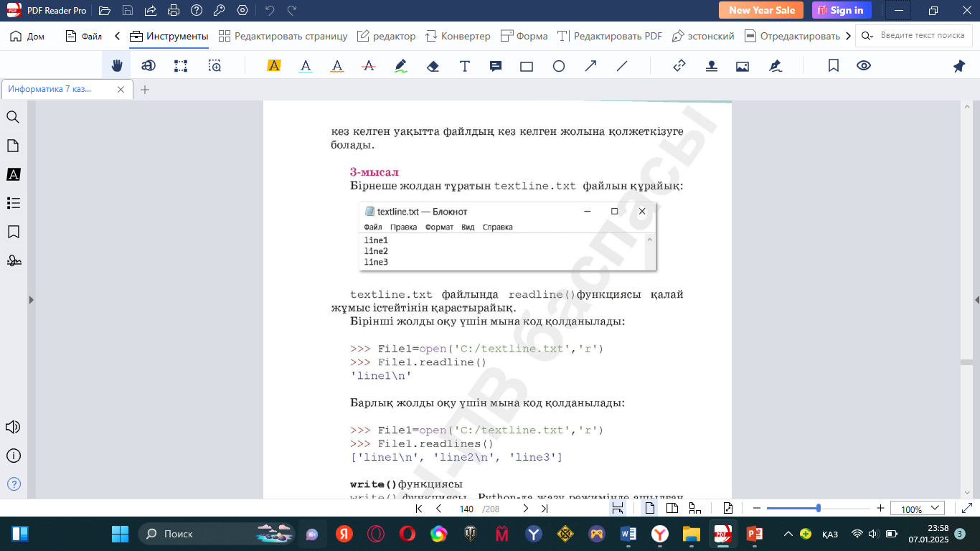Open the Редактировать страницу tab

tap(283, 36)
